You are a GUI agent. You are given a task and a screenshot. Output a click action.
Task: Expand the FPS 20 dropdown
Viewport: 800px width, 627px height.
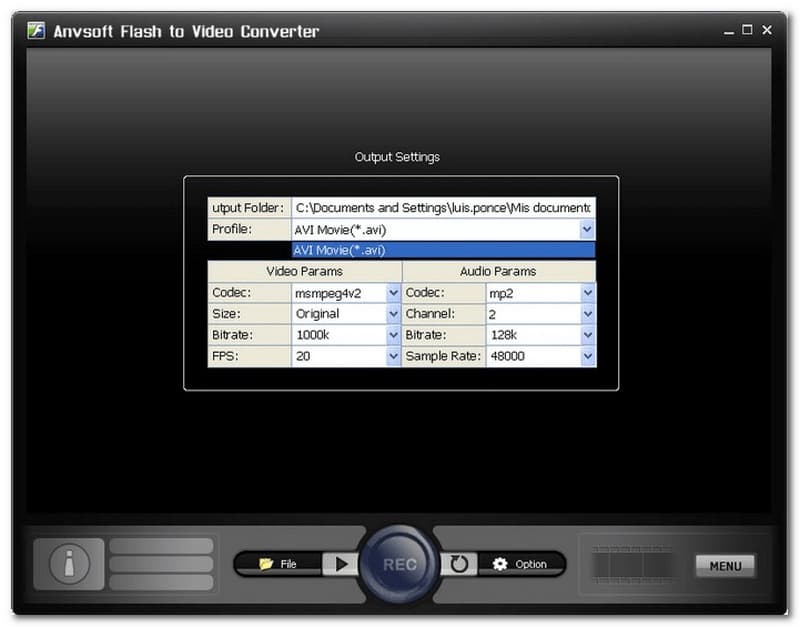(x=393, y=356)
